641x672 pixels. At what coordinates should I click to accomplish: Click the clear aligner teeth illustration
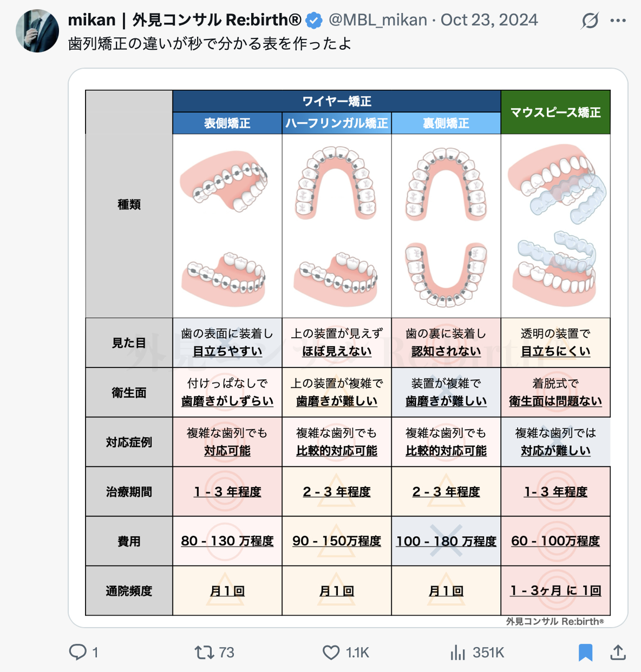[555, 226]
